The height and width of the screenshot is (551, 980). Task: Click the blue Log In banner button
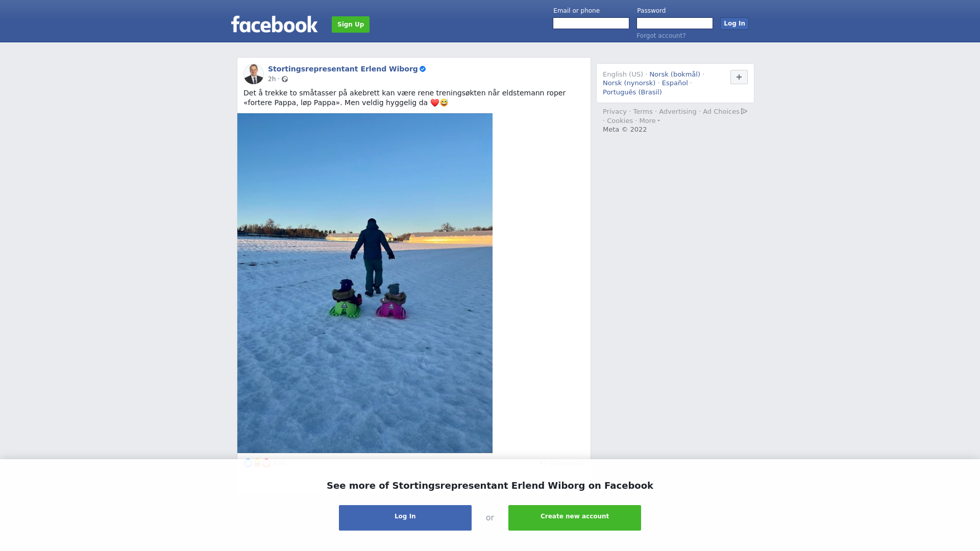[x=405, y=518]
